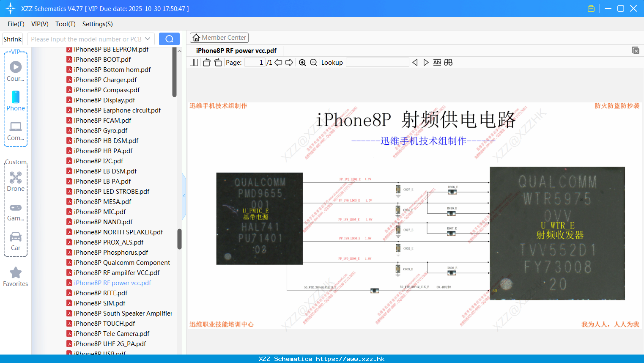The image size is (644, 363).
Task: Open iPhone8P TOUCH.pdf
Action: 104,324
